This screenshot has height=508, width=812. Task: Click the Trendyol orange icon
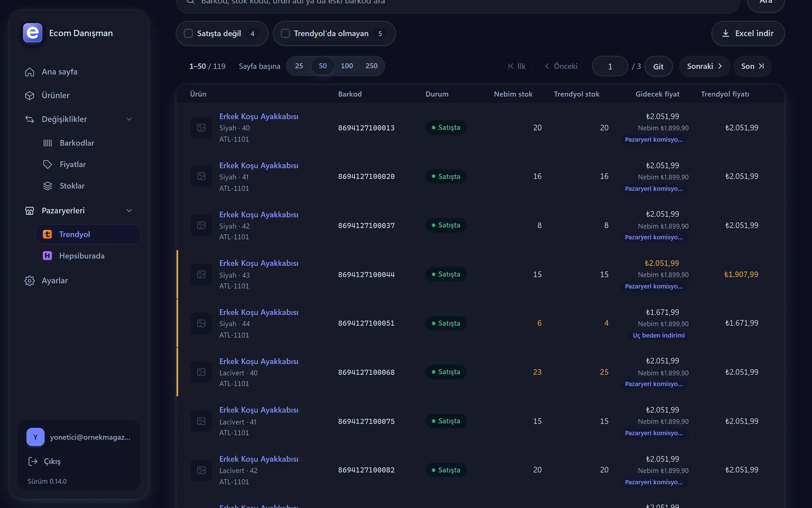tap(47, 234)
